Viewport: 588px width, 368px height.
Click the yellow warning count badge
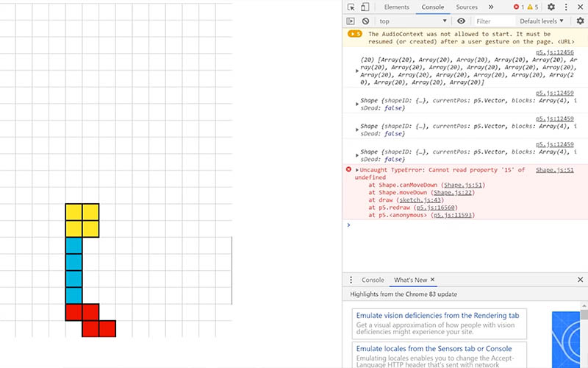point(532,7)
